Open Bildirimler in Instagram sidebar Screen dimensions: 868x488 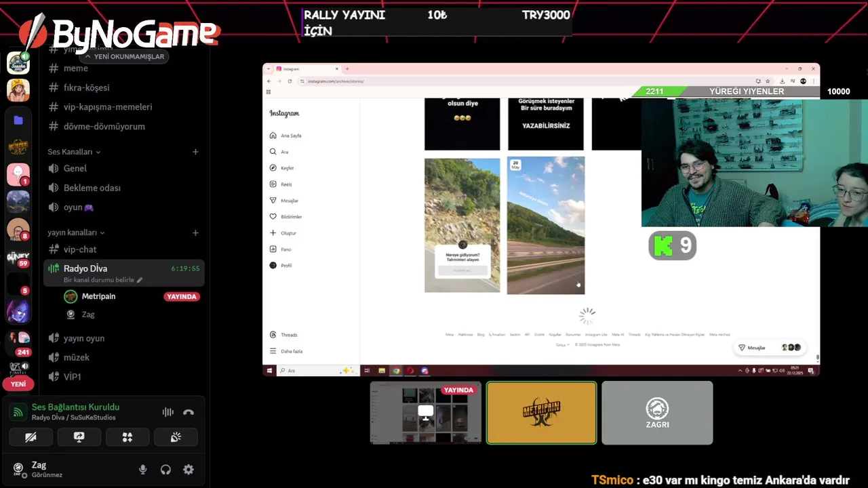click(x=286, y=217)
